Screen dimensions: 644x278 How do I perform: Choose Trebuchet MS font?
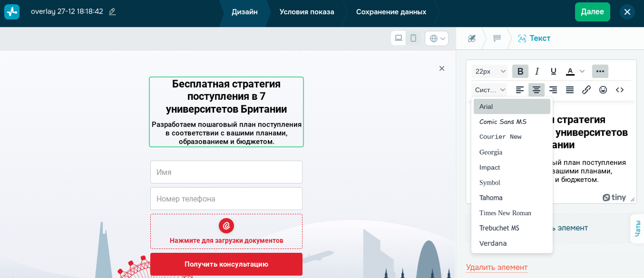512,228
